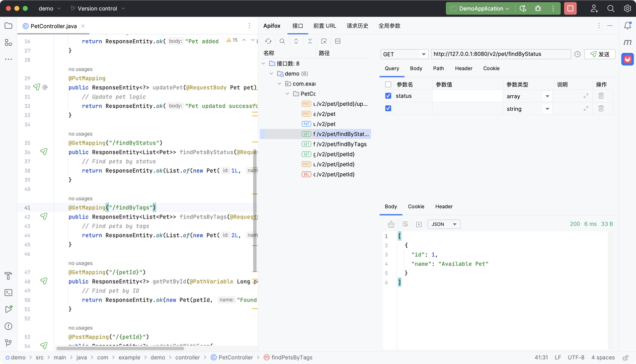Open the Terminal from the left sidebar
The image size is (636, 364).
(x=8, y=292)
